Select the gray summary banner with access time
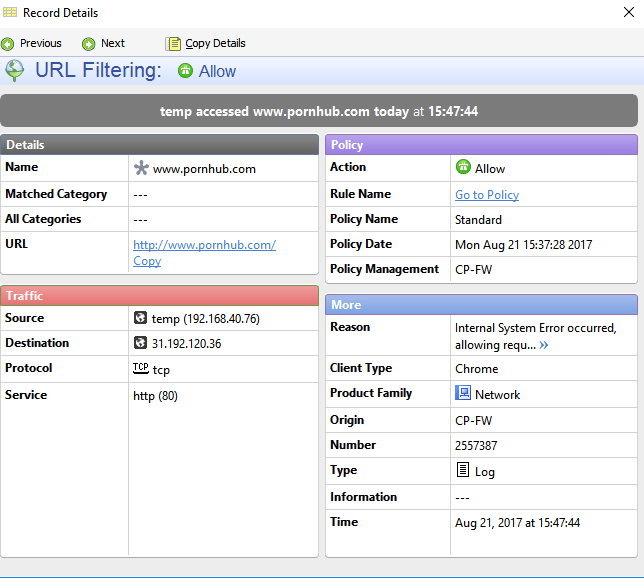Image resolution: width=644 pixels, height=578 pixels. tap(319, 111)
